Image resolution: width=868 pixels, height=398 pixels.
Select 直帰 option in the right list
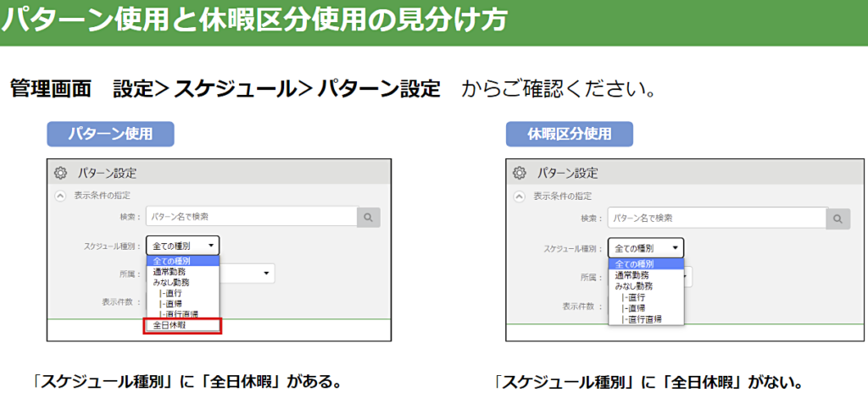coord(635,308)
